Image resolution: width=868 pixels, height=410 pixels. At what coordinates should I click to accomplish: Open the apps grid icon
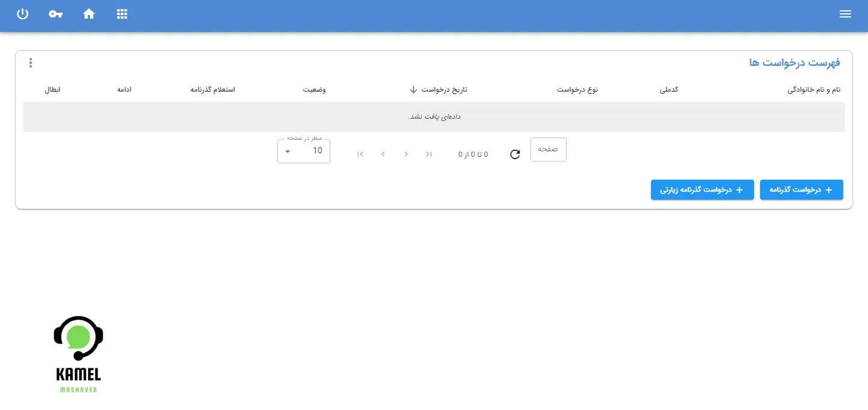point(122,14)
